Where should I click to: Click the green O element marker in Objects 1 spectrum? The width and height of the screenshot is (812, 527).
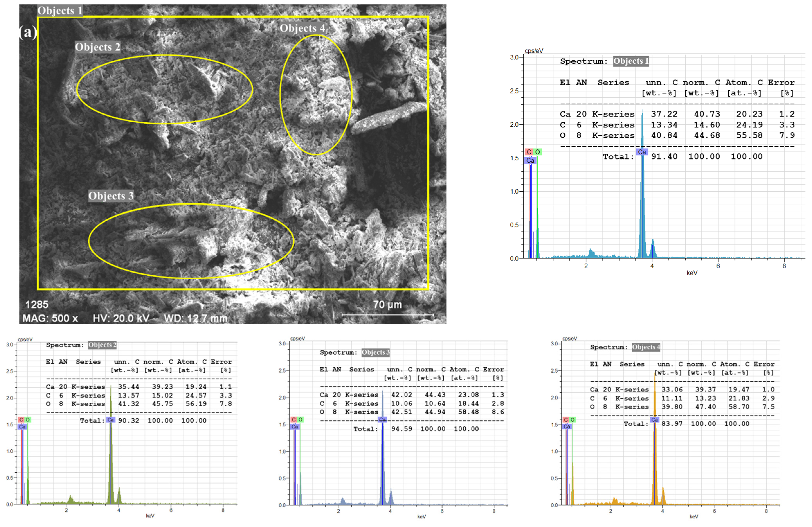(537, 152)
